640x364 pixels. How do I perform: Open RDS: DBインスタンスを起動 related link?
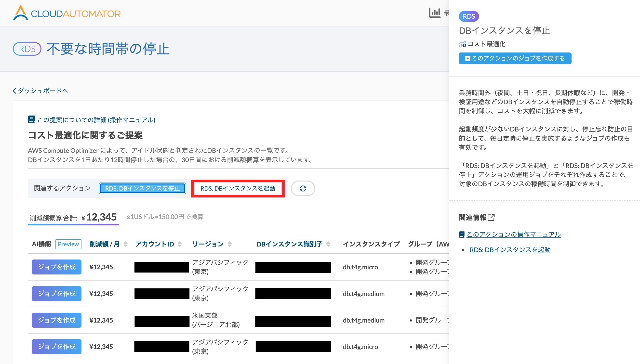510,250
